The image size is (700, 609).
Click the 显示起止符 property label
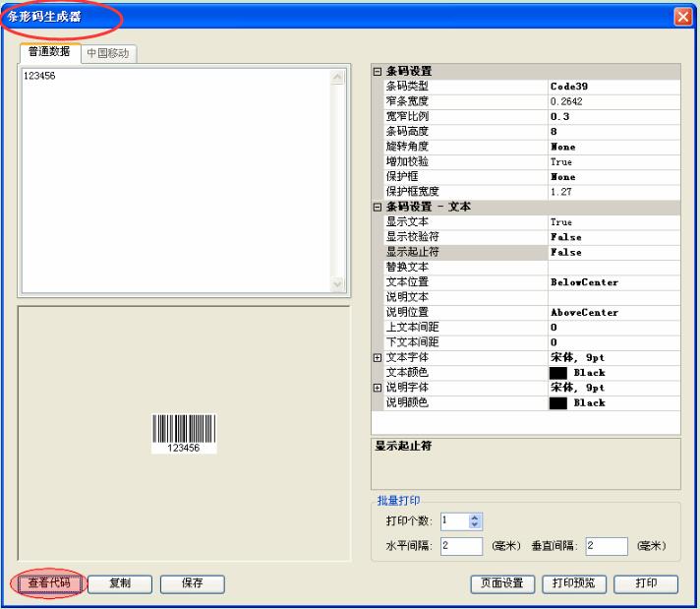(413, 252)
